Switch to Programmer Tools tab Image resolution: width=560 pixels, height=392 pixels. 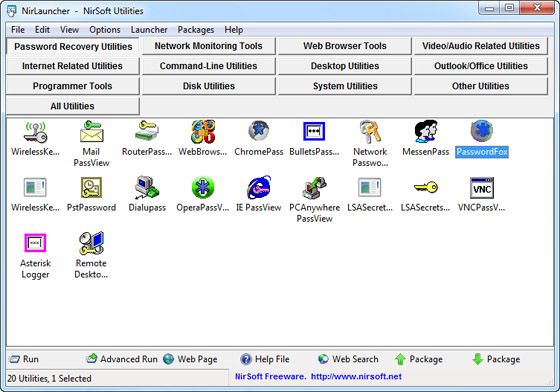pos(72,86)
